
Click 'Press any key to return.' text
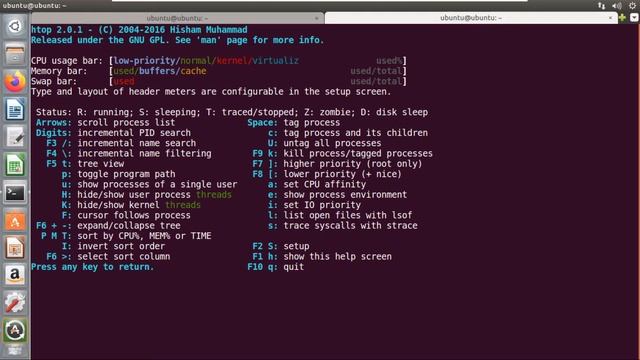pos(93,267)
